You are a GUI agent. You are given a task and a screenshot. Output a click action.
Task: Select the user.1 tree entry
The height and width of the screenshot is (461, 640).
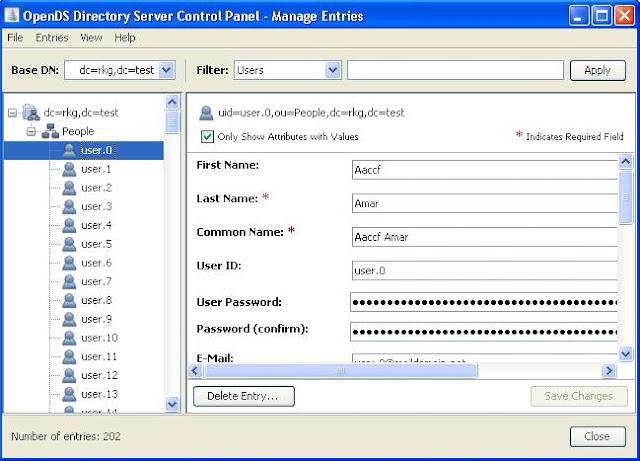tap(96, 169)
